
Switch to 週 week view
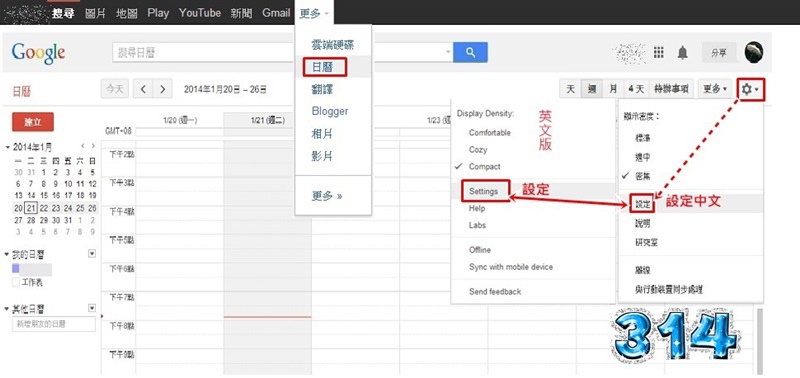coord(592,89)
